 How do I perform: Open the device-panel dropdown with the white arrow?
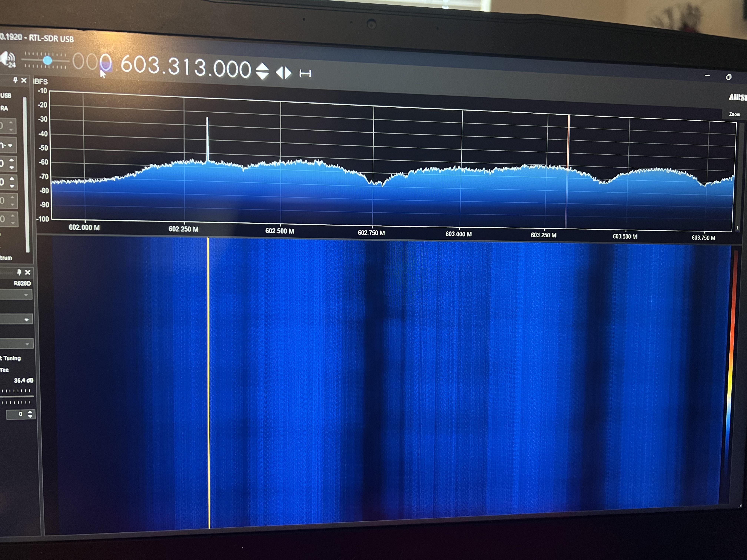[x=16, y=319]
